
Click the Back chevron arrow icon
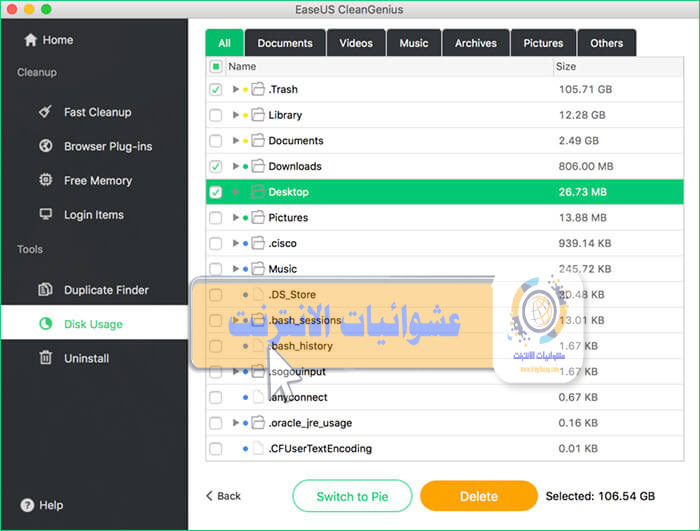pyautogui.click(x=209, y=496)
